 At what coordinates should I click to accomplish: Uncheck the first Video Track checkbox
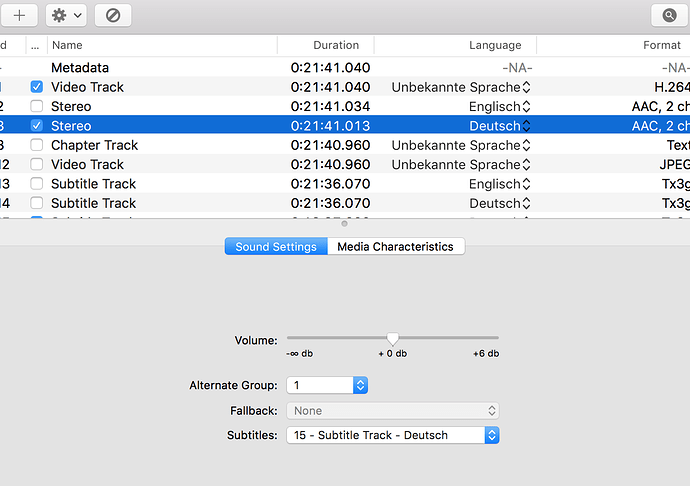coord(37,87)
